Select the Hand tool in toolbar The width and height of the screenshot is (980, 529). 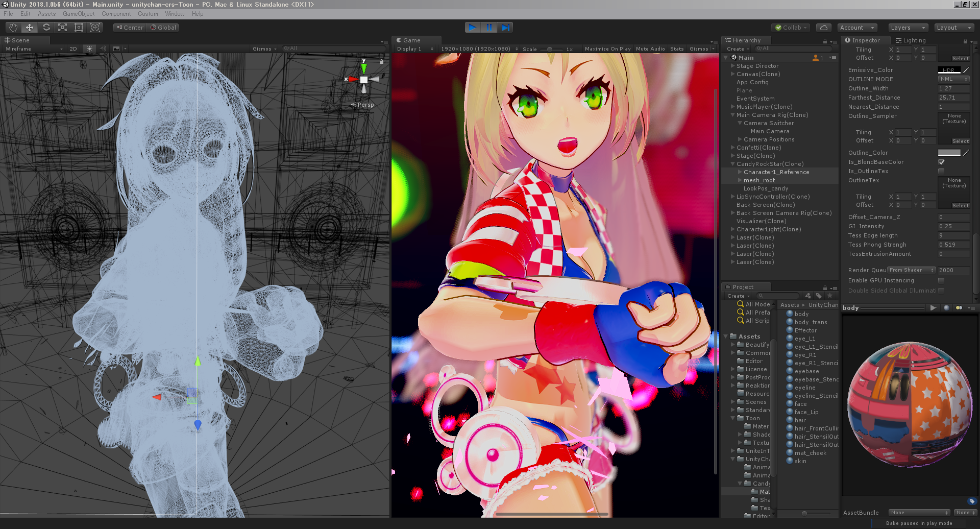click(x=13, y=28)
